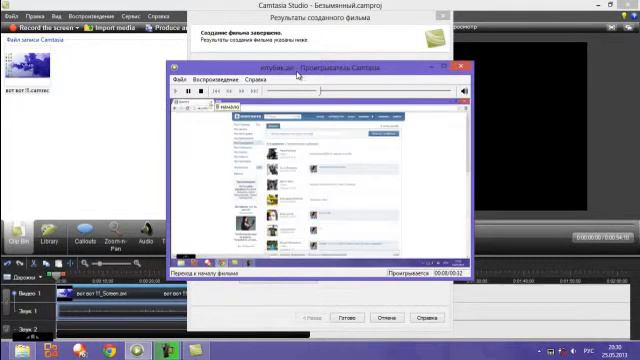Viewport: 640px width, 360px height.
Task: Show hidden tray icons with the arrow
Action: [539, 351]
